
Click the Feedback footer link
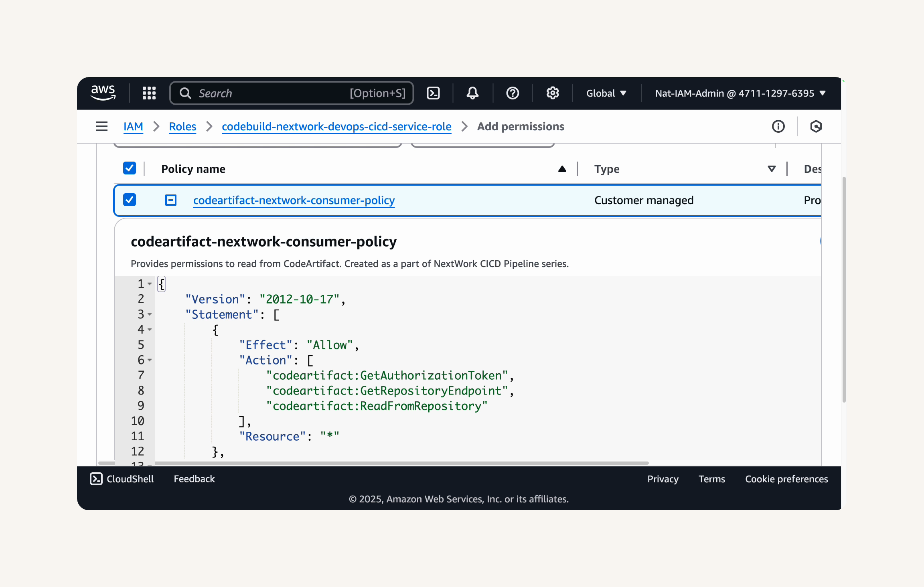pos(194,479)
